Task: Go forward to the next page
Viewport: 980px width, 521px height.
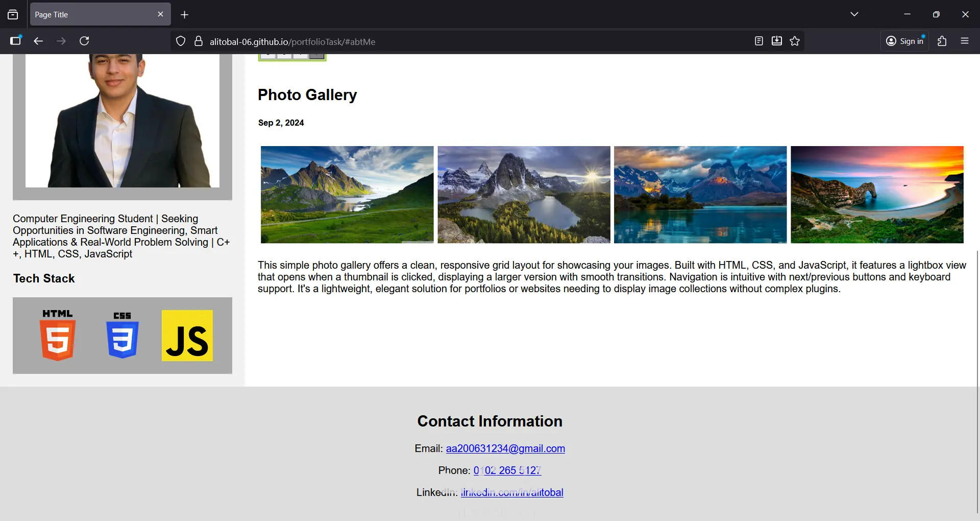Action: (x=61, y=41)
